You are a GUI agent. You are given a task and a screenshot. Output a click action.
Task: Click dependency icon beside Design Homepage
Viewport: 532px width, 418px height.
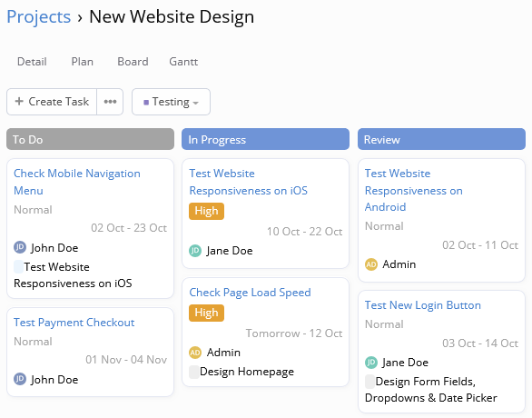(194, 372)
